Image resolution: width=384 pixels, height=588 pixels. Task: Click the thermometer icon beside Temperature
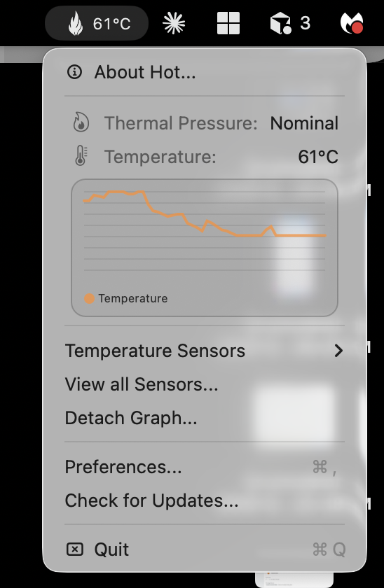point(81,156)
